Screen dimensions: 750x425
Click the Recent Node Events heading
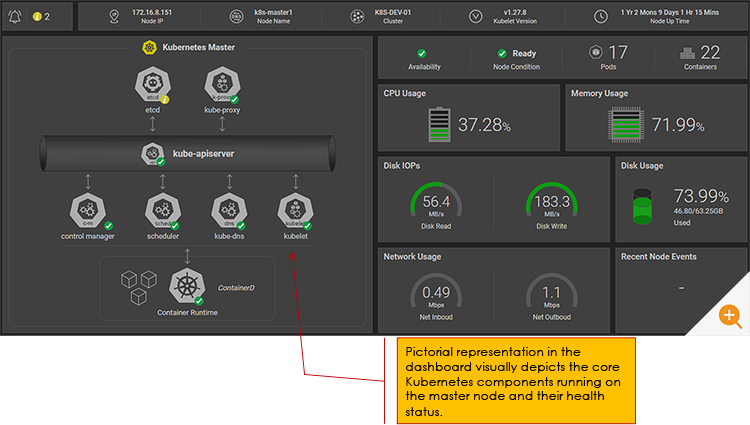659,257
